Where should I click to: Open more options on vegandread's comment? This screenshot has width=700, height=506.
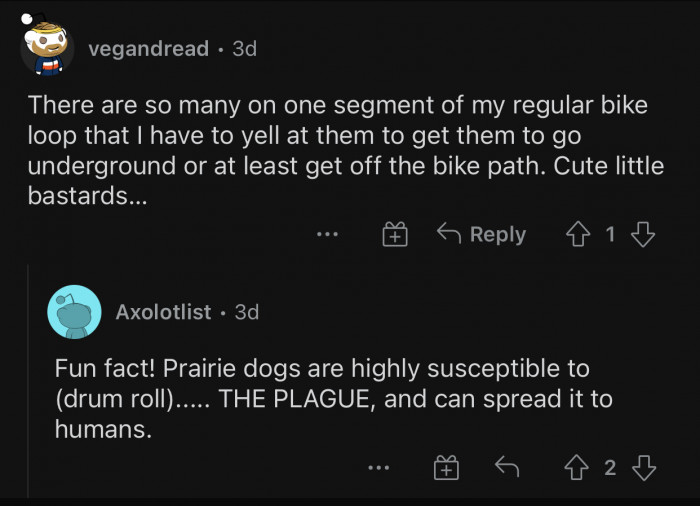[327, 235]
